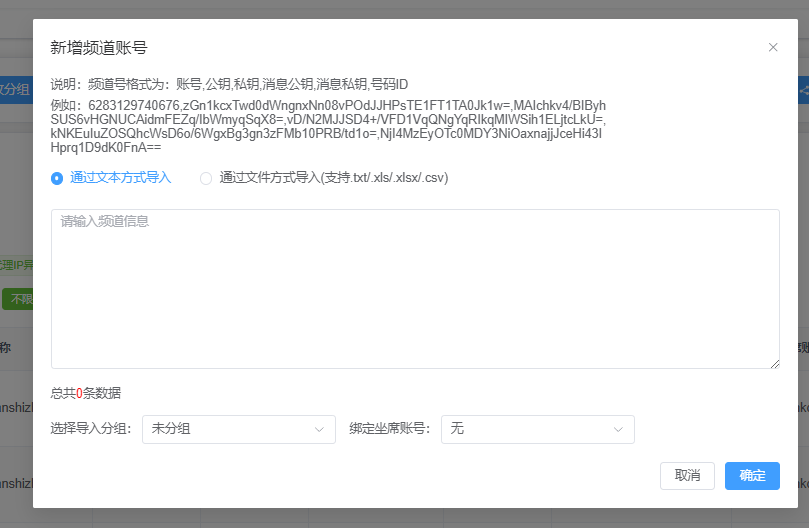Click the 取消 button
Image resolution: width=809 pixels, height=528 pixels.
tap(687, 476)
